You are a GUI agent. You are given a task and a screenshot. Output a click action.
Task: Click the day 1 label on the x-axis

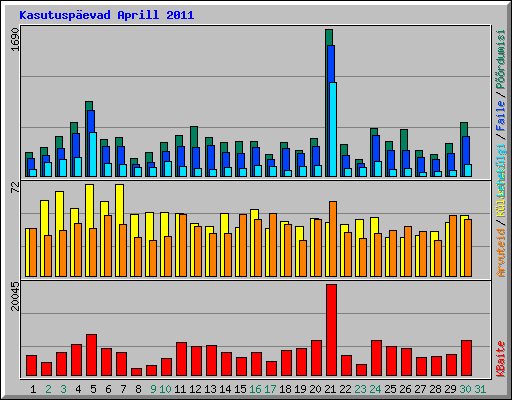pyautogui.click(x=33, y=389)
